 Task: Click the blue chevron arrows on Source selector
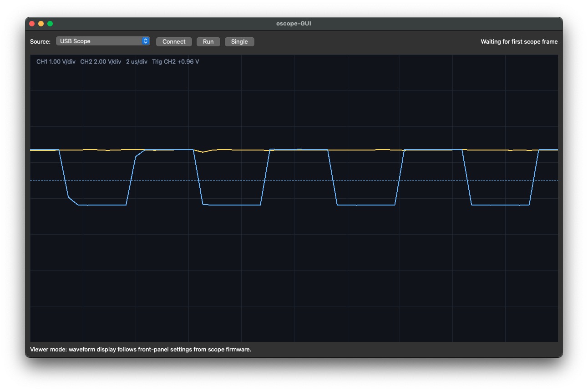tap(146, 41)
